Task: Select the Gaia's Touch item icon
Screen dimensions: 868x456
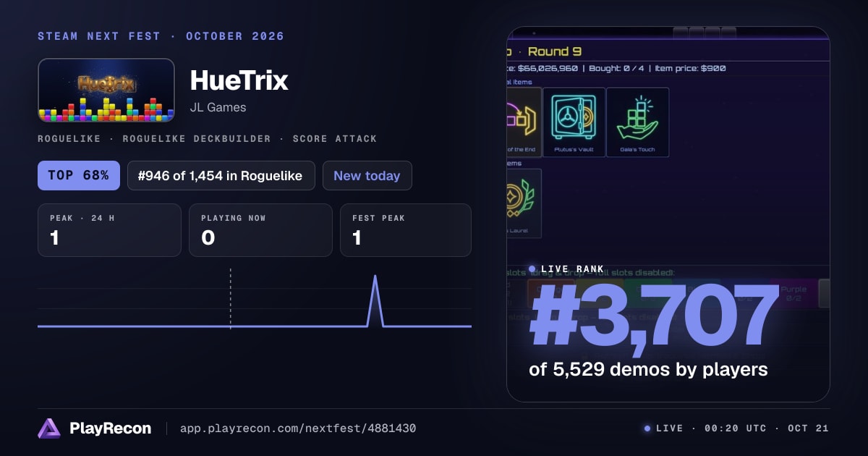Action: [x=637, y=122]
